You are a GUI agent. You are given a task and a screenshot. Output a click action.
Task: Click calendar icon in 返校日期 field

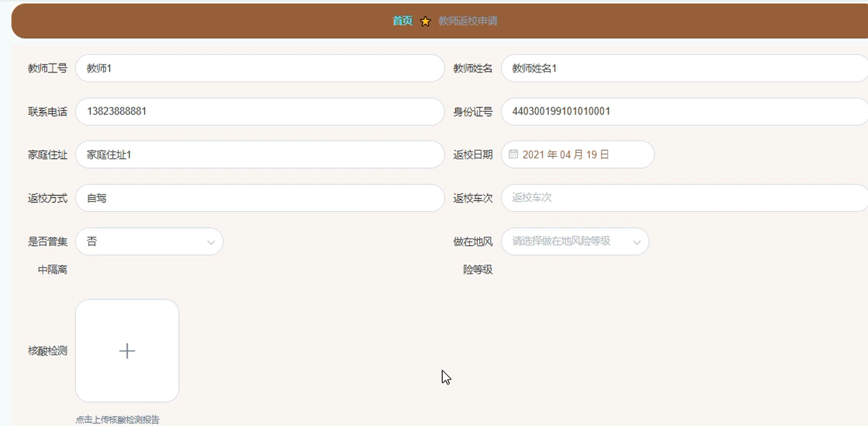(x=513, y=154)
